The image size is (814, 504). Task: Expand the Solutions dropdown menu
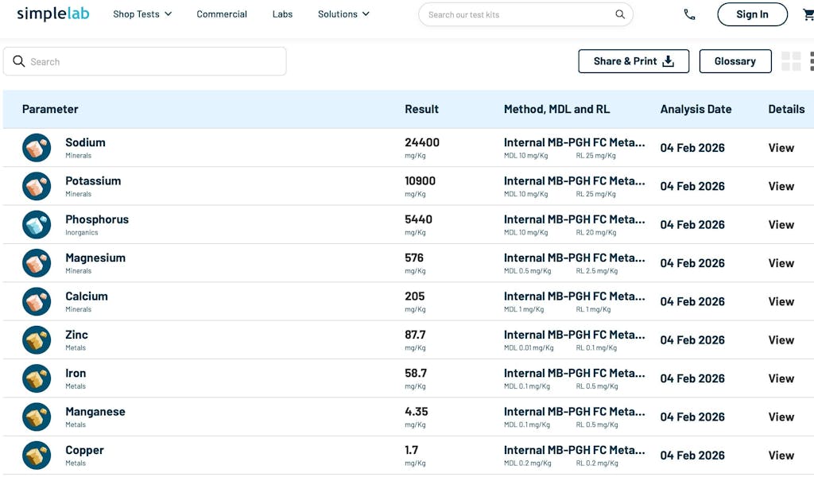pos(343,14)
